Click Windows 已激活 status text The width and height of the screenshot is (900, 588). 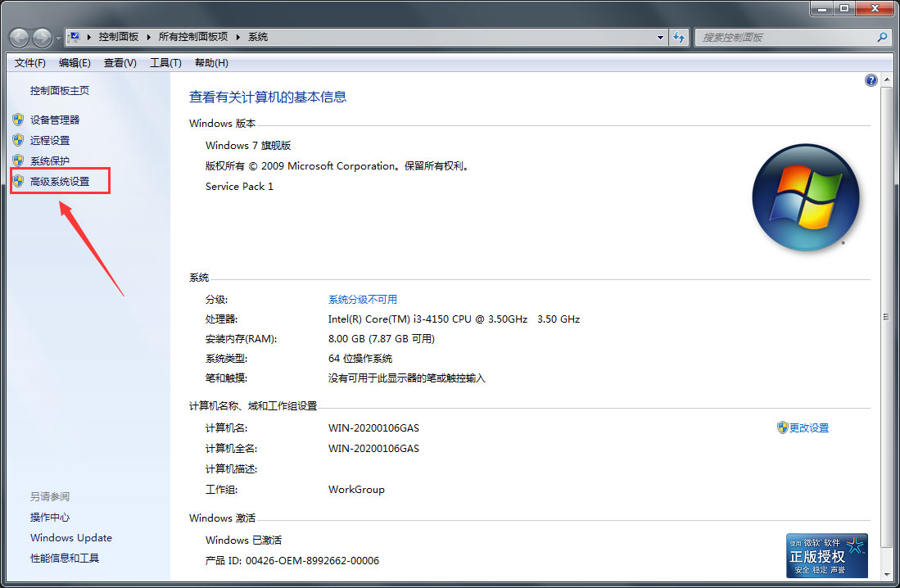(244, 540)
